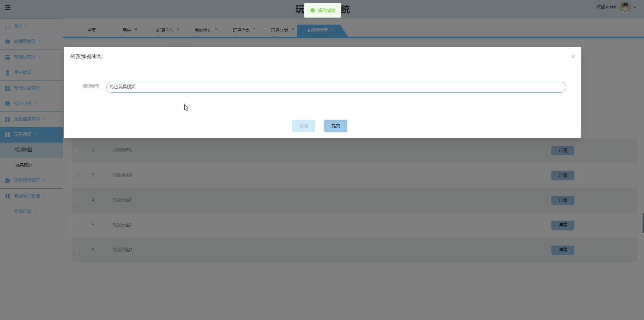Expand the 玩具信息管理 menu
Image resolution: width=644 pixels, height=320 pixels.
44,119
